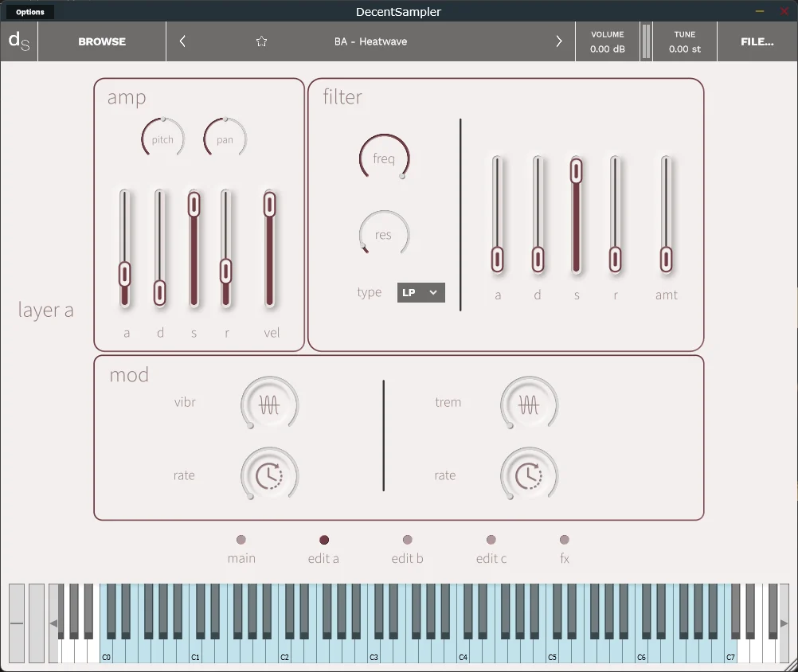Click the amp decay (d) slider handle
Image resolution: width=798 pixels, height=672 pixels.
tap(160, 292)
